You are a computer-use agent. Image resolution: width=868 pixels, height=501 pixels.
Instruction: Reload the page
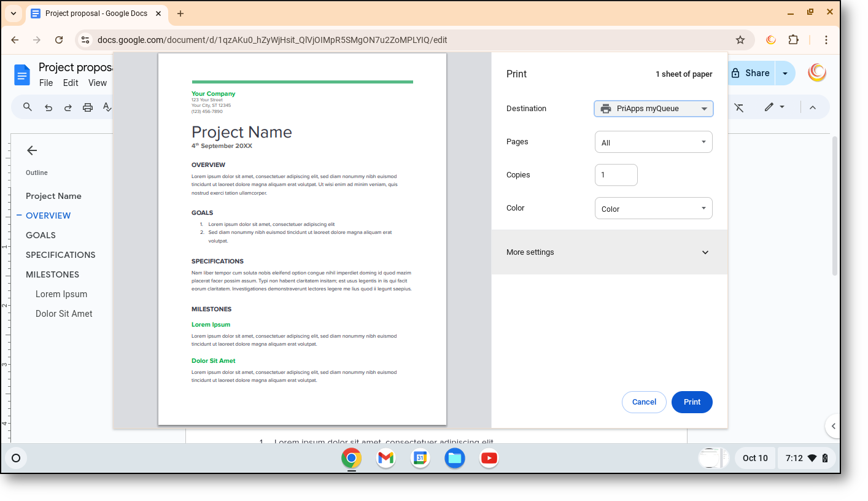coord(59,40)
